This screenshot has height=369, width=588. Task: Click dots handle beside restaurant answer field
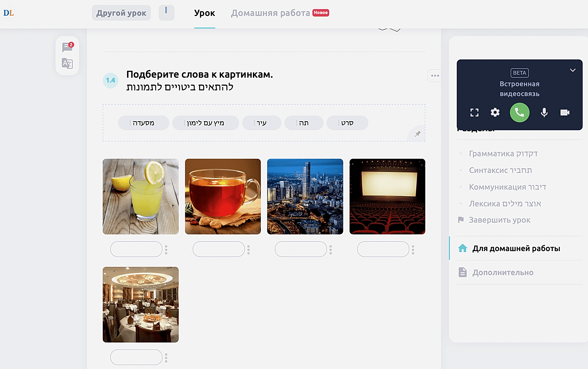166,358
